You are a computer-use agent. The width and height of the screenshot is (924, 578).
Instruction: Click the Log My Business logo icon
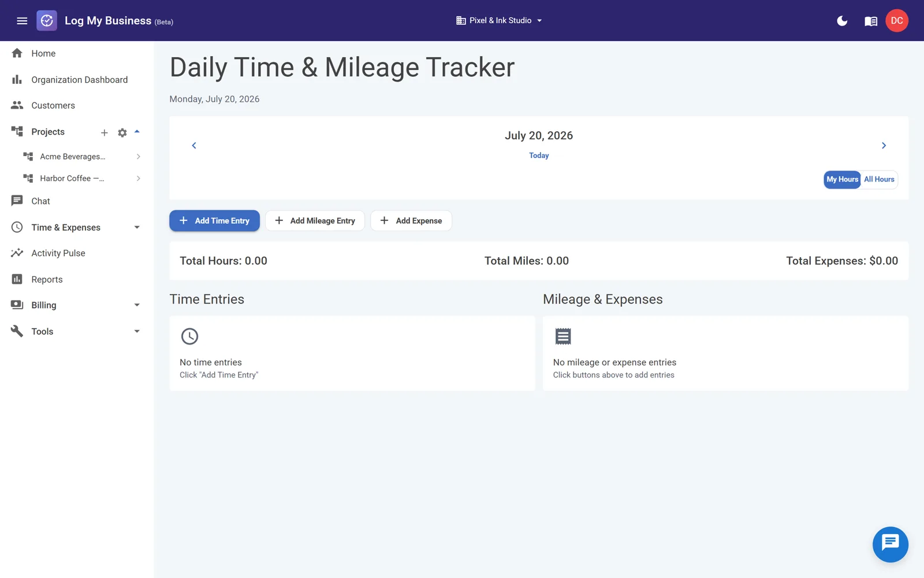(47, 21)
